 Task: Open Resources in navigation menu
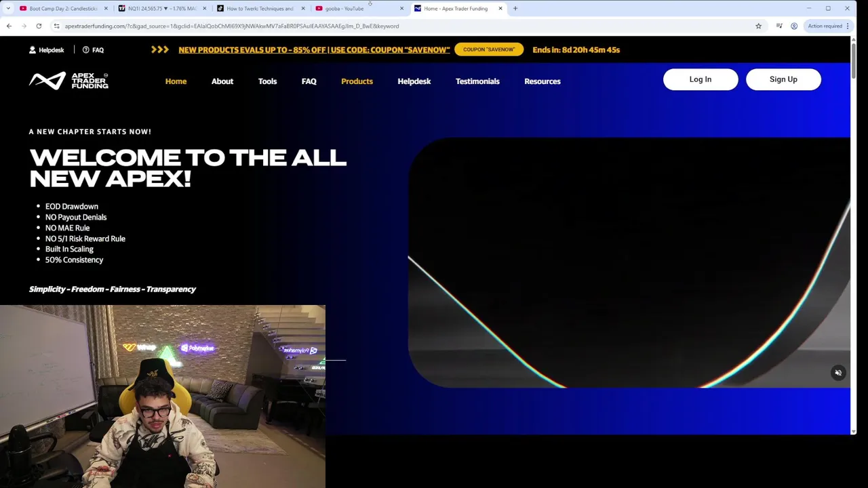[x=542, y=81]
